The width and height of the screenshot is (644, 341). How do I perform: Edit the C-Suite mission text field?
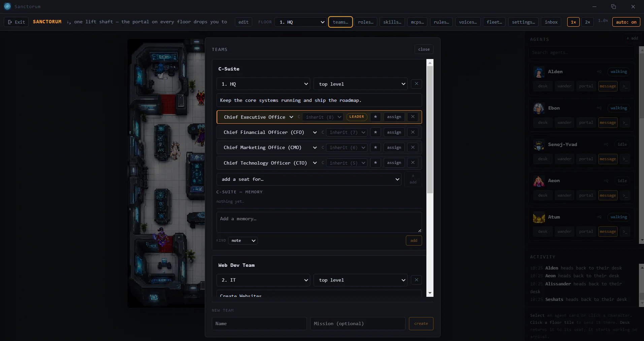point(319,100)
